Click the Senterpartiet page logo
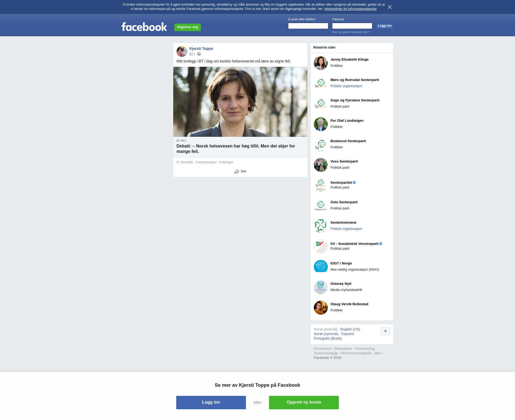This screenshot has width=515, height=420. pos(321,185)
